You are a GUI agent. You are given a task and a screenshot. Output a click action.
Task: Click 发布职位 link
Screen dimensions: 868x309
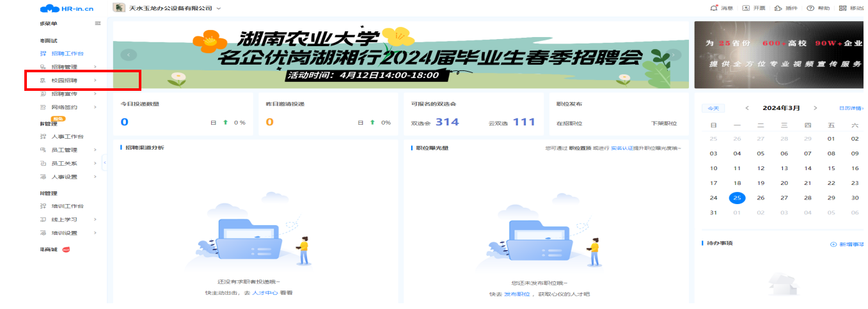517,294
